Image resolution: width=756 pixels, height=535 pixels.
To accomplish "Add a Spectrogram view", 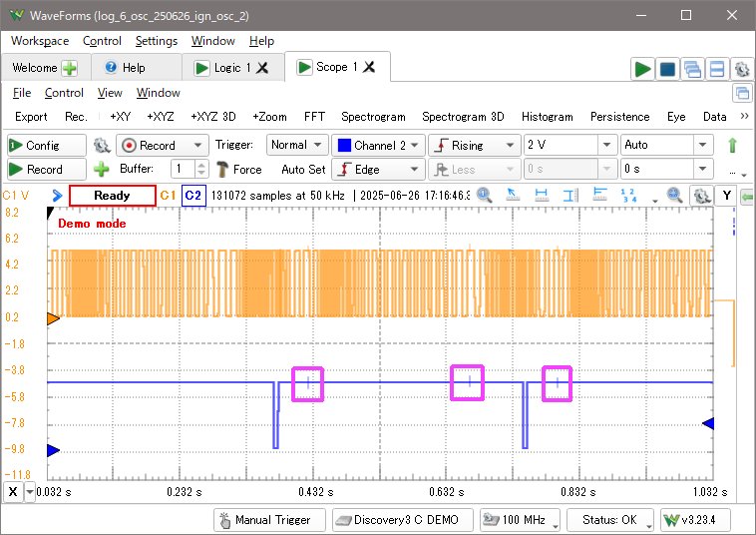I will click(373, 117).
